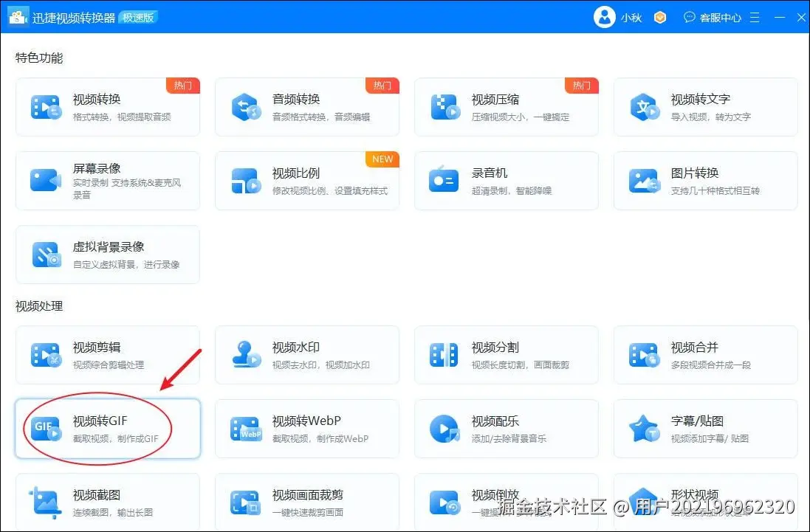
Task: Click the 视频综合剪辑处理 description
Action: (109, 365)
